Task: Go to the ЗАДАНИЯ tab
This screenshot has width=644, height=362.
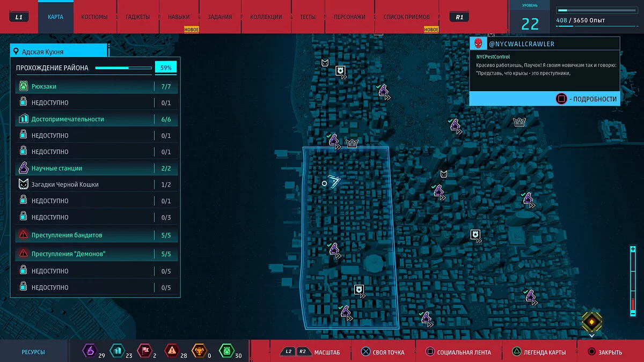Action: coord(220,17)
